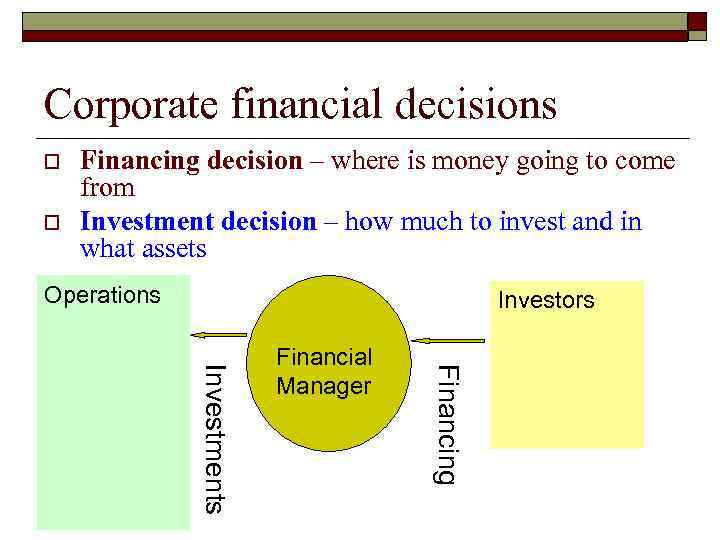
Task: Select the arrow from Investors to circle
Action: (447, 340)
